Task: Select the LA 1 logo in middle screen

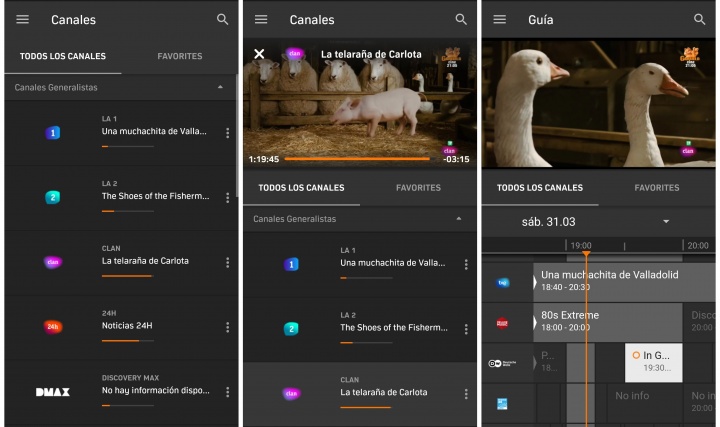Action: point(291,264)
